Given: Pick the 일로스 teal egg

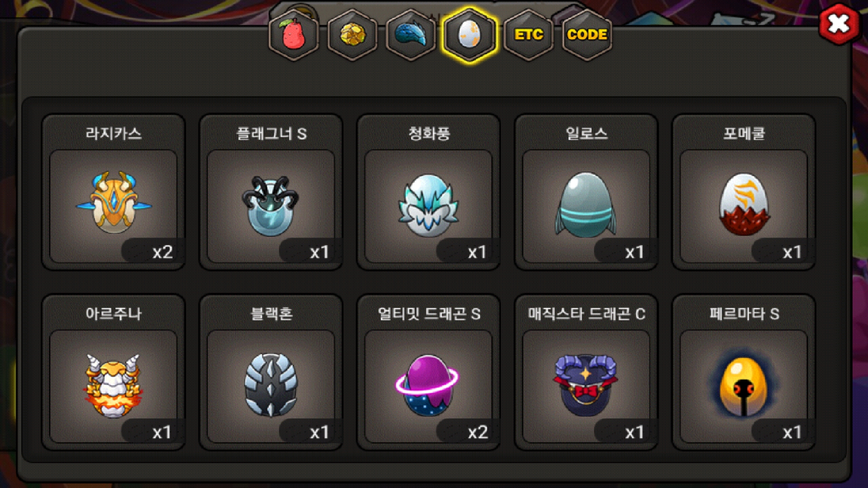Looking at the screenshot, I should (585, 205).
